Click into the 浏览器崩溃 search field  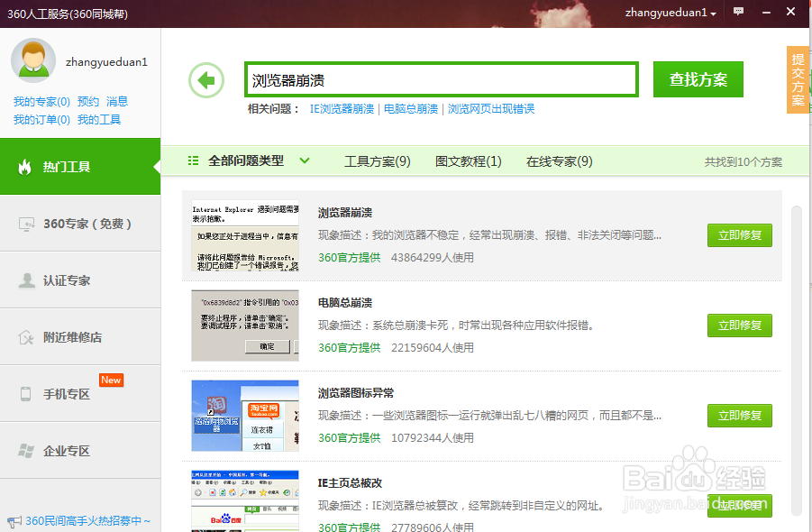pos(442,79)
